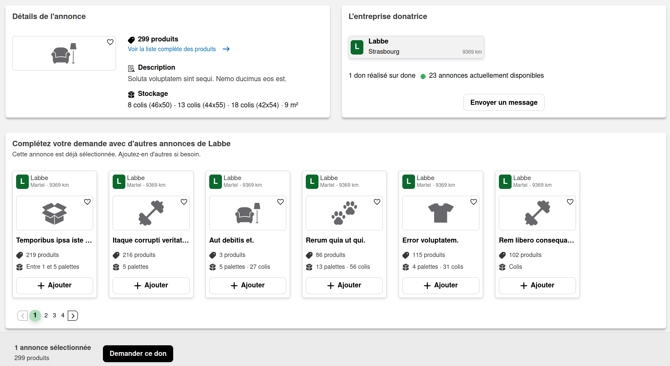Screen dimensions: 670x366
Task: Favorite the Rem libero consequa card
Action: pos(570,202)
